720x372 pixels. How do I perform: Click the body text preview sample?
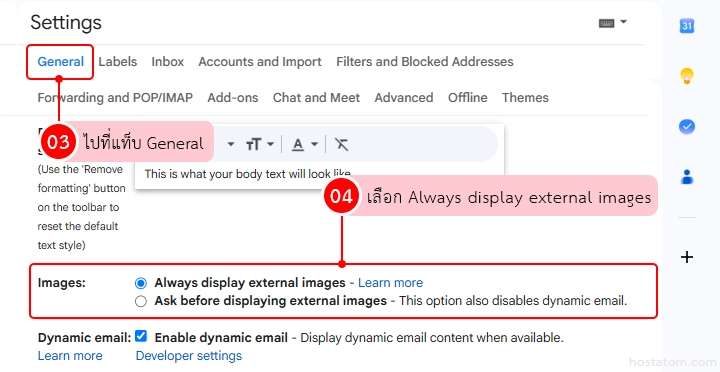pyautogui.click(x=248, y=174)
